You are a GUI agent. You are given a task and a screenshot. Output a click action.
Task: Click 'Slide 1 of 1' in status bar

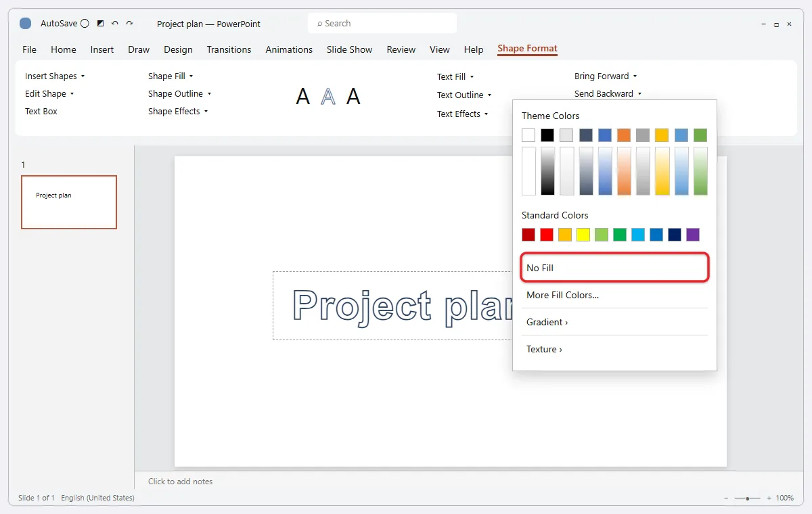coord(37,498)
